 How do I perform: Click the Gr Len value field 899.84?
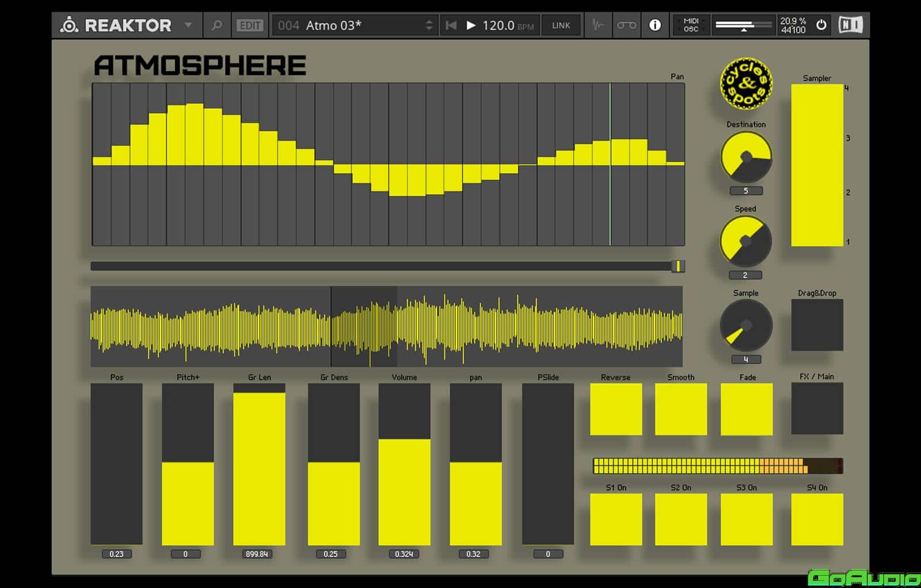click(257, 554)
